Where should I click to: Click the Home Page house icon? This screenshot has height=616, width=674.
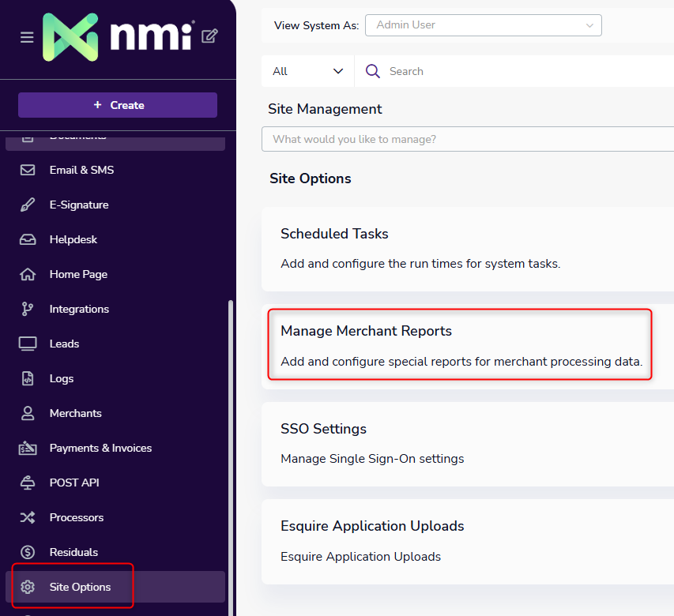[x=28, y=274]
